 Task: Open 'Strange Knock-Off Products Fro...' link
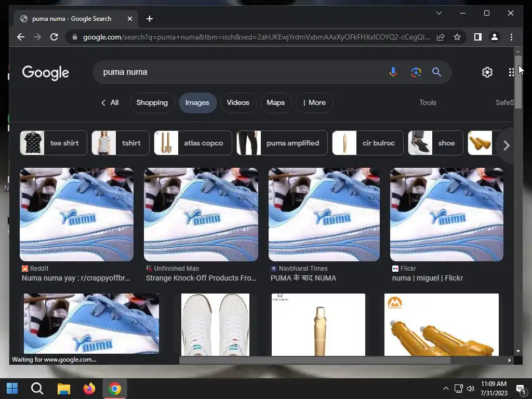(x=201, y=278)
